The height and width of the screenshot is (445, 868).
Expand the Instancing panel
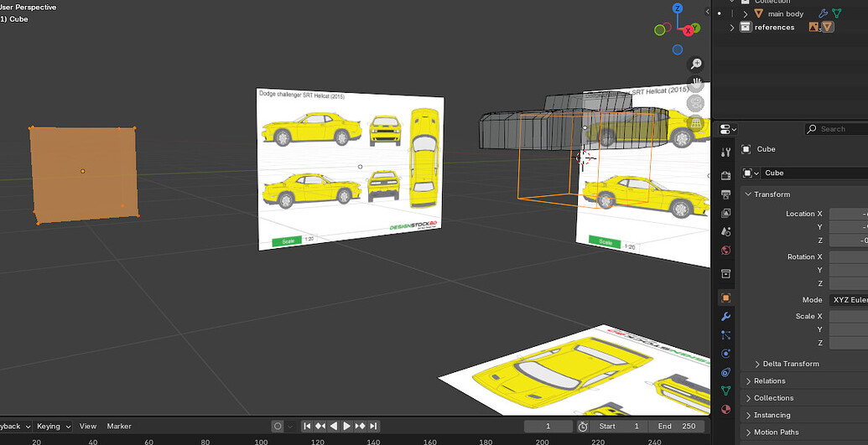748,415
